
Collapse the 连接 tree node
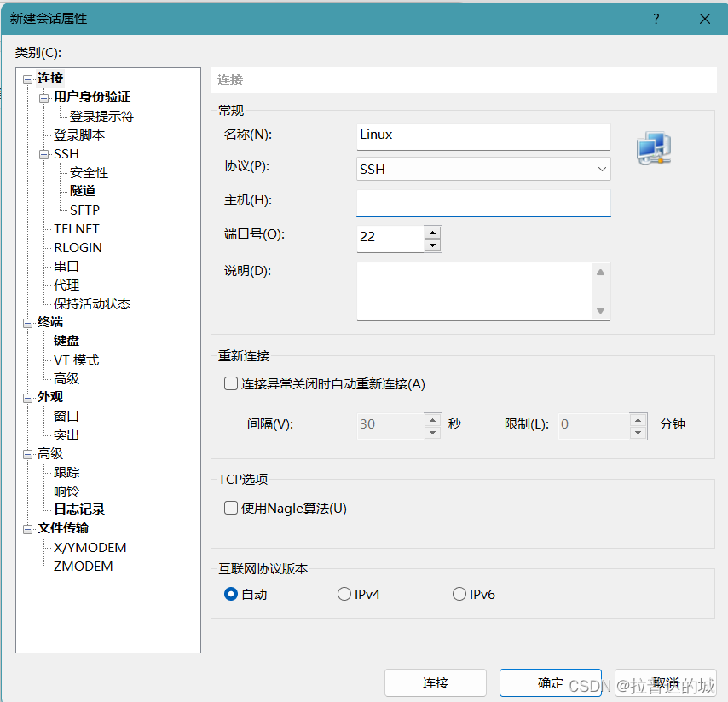pos(29,78)
